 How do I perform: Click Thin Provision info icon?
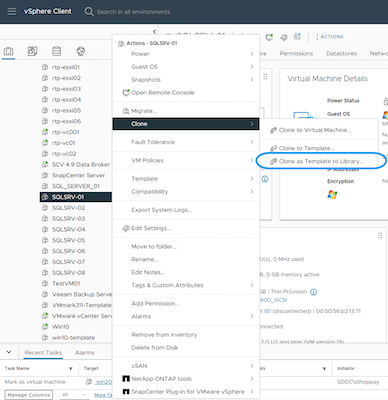point(313,292)
